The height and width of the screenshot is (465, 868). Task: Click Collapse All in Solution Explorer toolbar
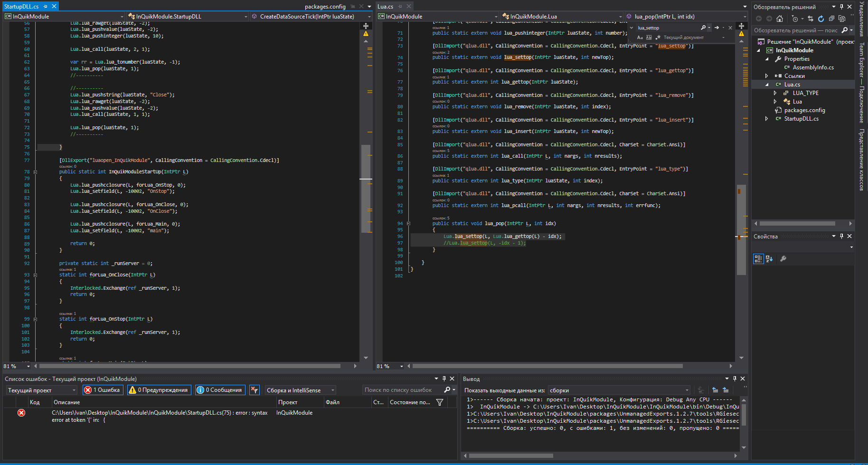click(x=831, y=19)
